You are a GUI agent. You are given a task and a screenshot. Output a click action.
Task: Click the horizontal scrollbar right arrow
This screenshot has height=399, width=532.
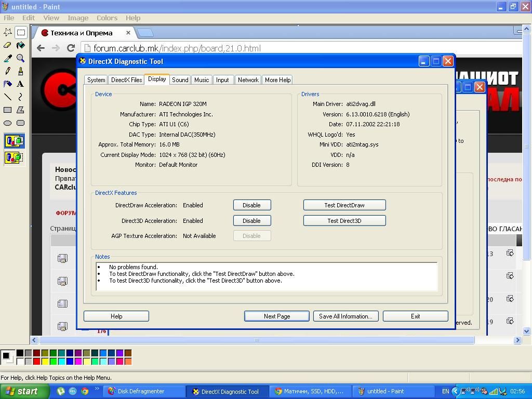click(517, 340)
